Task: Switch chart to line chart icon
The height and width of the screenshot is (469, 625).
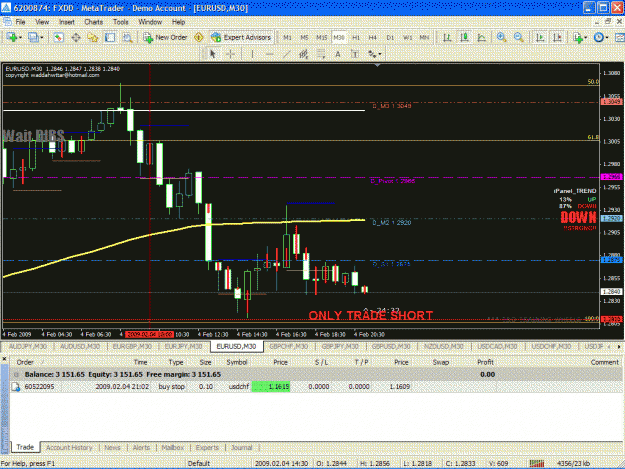Action: [482, 37]
